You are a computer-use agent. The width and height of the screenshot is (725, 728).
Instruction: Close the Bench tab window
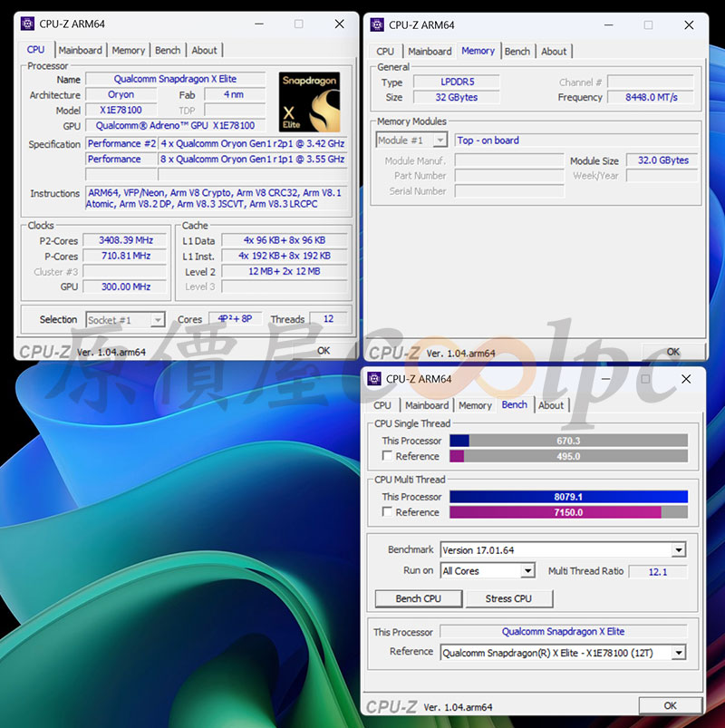(686, 379)
